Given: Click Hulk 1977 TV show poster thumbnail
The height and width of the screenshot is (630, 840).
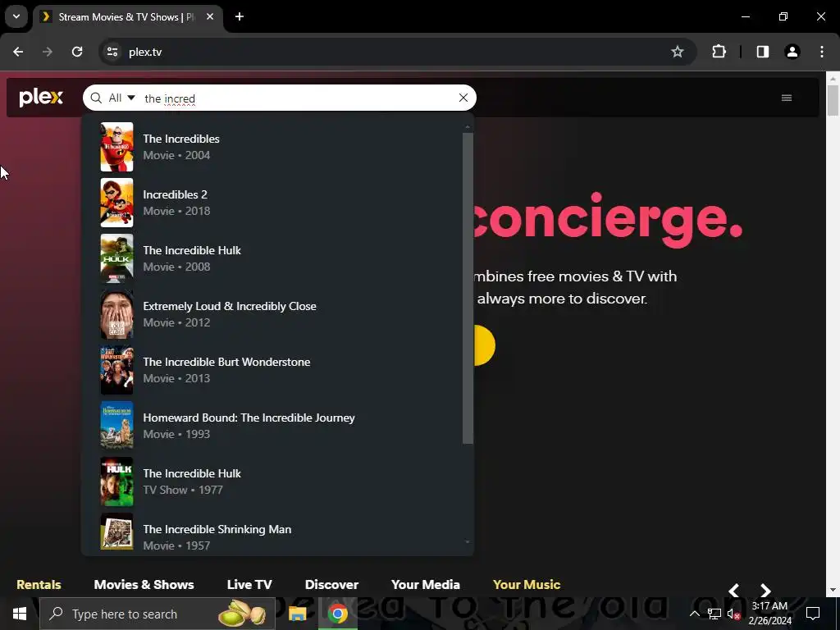Looking at the screenshot, I should pos(116,481).
